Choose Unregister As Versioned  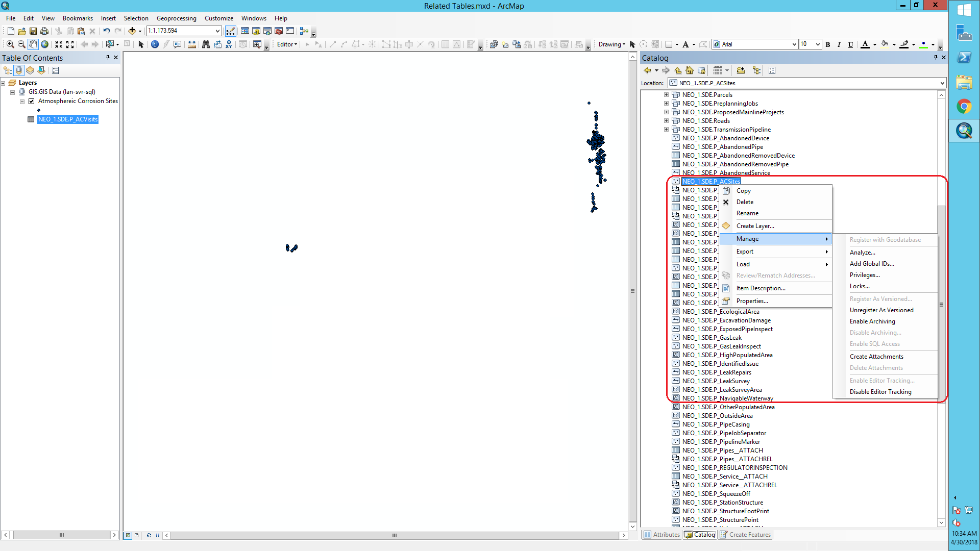pyautogui.click(x=885, y=310)
